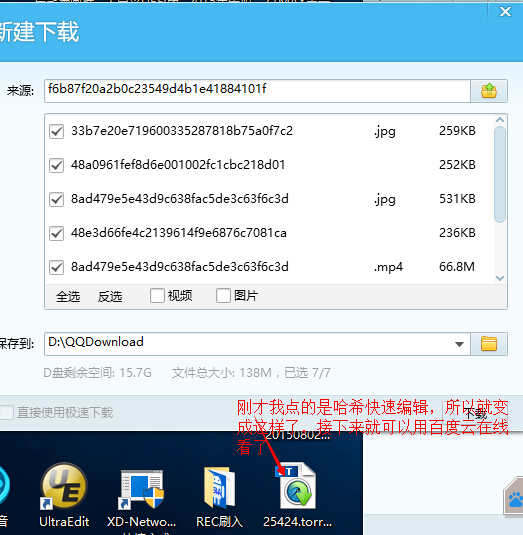Click the 来源 source hash input field
Screen dimensions: 523x535
[257, 91]
